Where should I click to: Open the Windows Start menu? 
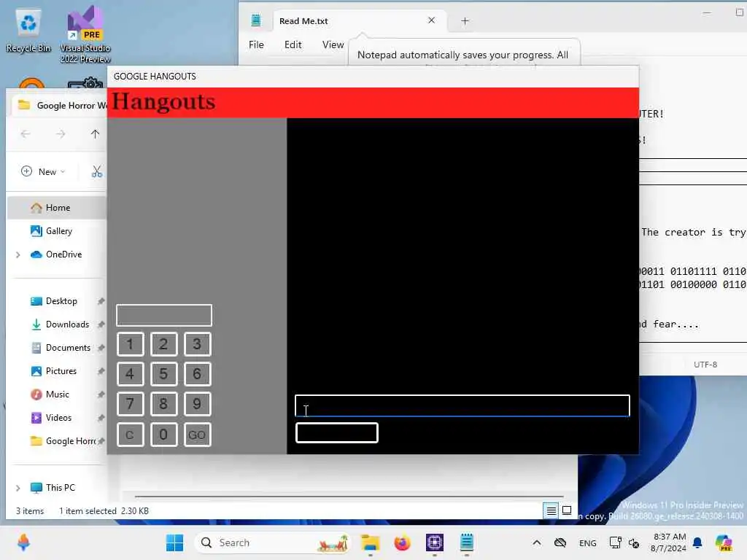pyautogui.click(x=174, y=542)
